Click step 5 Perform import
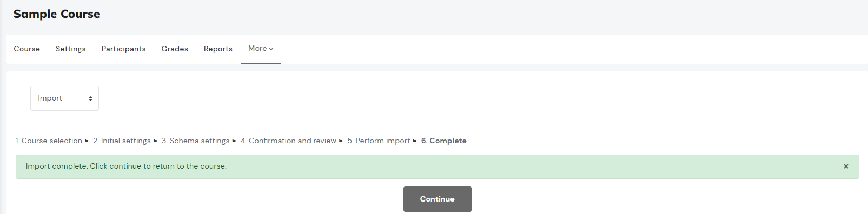The width and height of the screenshot is (868, 214). [x=379, y=141]
